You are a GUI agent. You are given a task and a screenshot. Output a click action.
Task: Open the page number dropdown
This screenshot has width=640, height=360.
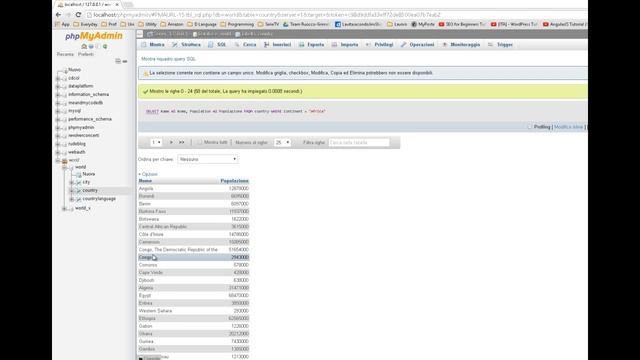click(156, 142)
